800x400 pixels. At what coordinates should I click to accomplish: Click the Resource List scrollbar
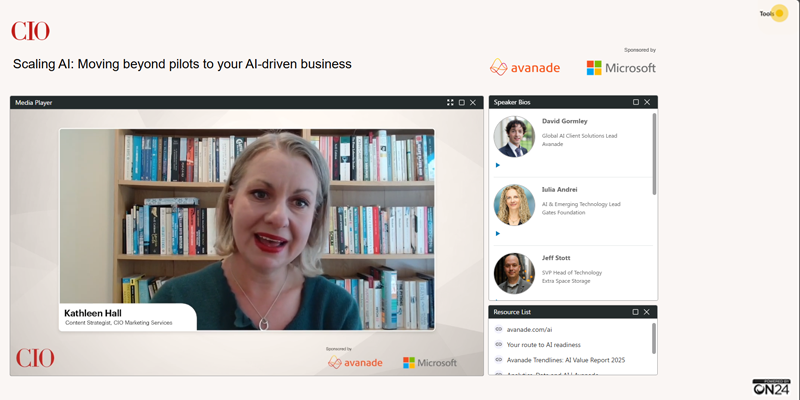point(655,337)
